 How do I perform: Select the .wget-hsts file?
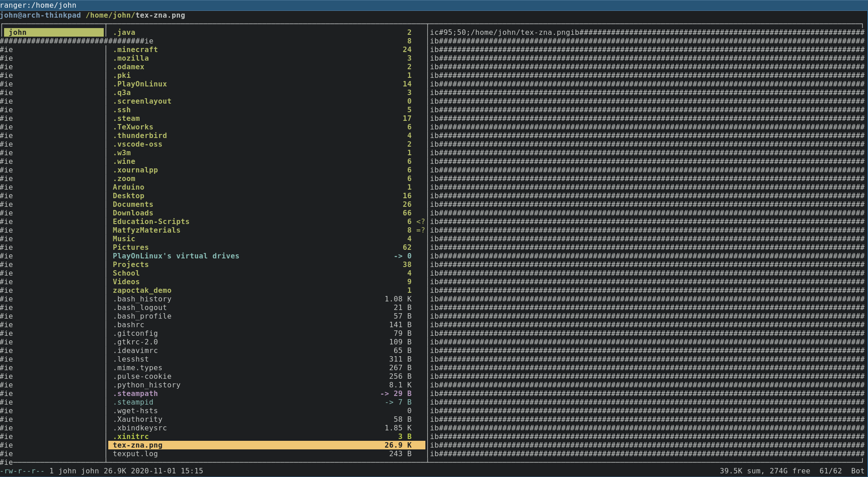[266, 410]
